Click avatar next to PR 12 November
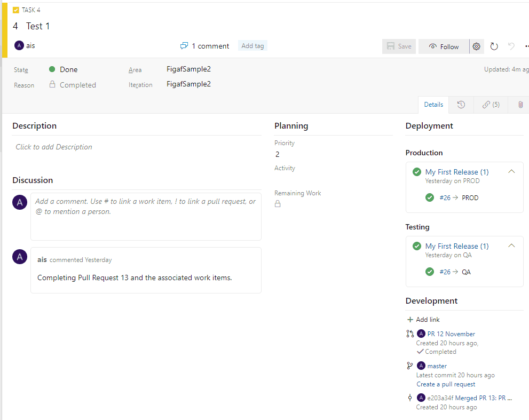This screenshot has height=420, width=529. tap(421, 334)
